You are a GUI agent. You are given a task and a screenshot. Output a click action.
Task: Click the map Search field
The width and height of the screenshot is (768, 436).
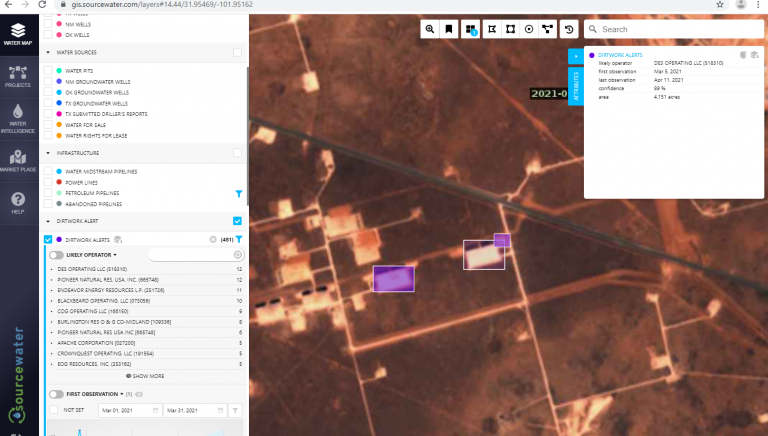[675, 29]
